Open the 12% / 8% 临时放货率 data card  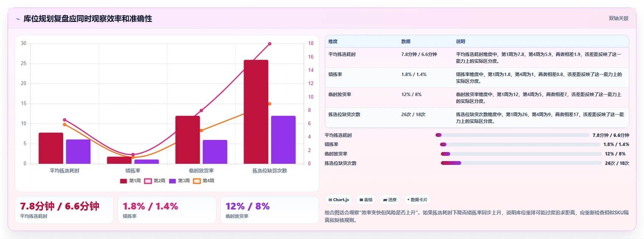[x=270, y=210]
